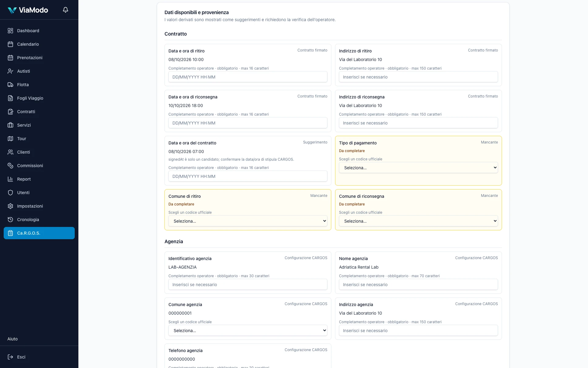Click the Impostazioni gear icon
The width and height of the screenshot is (588, 368).
tap(10, 206)
